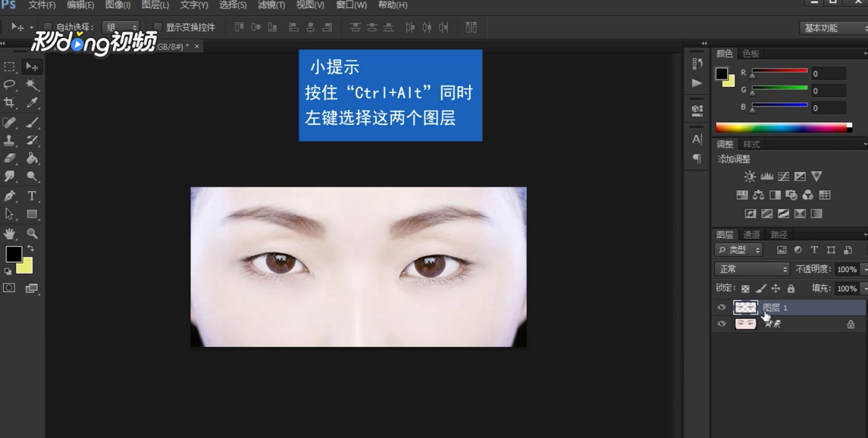Open the 滤镜 menu
This screenshot has width=868, height=438.
pos(269,5)
